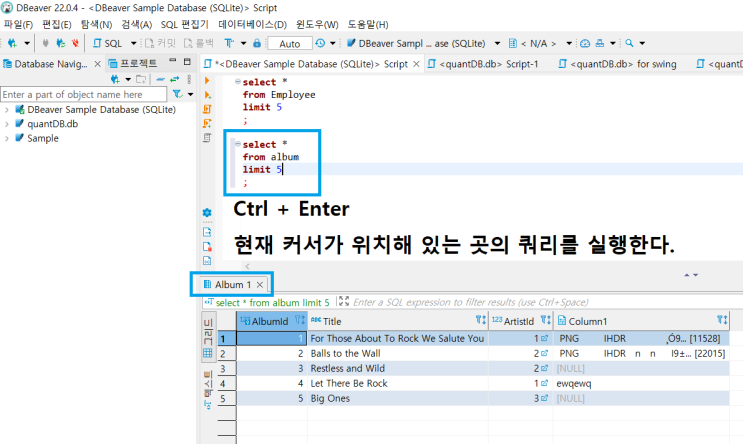Expand the Sample connection tree node
Image resolution: width=743 pixels, height=444 pixels.
pyautogui.click(x=7, y=138)
